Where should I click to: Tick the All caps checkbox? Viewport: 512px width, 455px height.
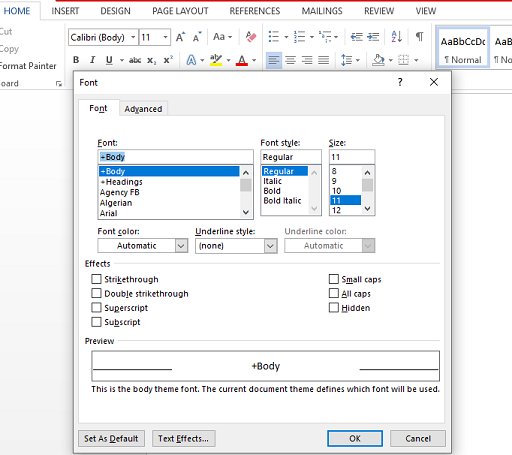tap(334, 293)
